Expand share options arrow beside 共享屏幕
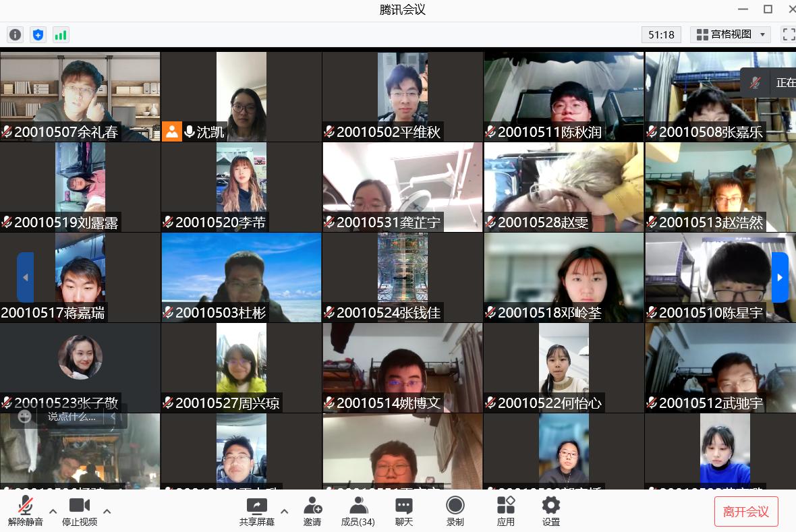This screenshot has height=532, width=796. (284, 511)
